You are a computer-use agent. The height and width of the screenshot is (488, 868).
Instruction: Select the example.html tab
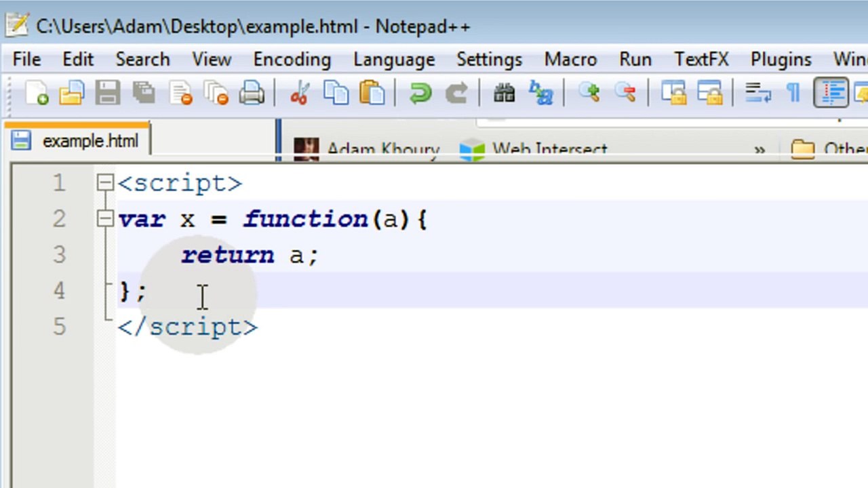click(x=77, y=141)
